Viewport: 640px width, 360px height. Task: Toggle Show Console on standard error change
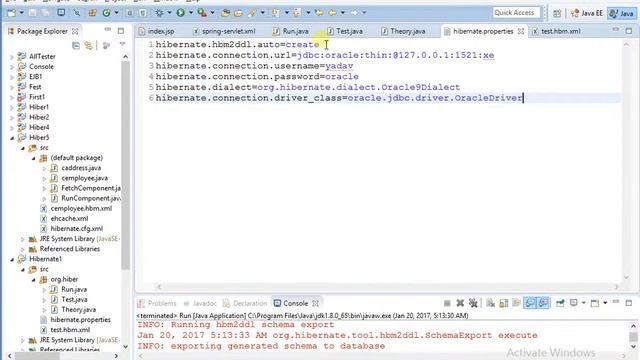[x=543, y=303]
